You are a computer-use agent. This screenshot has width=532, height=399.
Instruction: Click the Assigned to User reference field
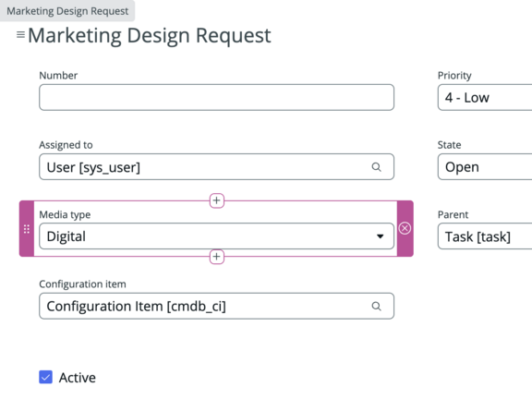pyautogui.click(x=216, y=167)
